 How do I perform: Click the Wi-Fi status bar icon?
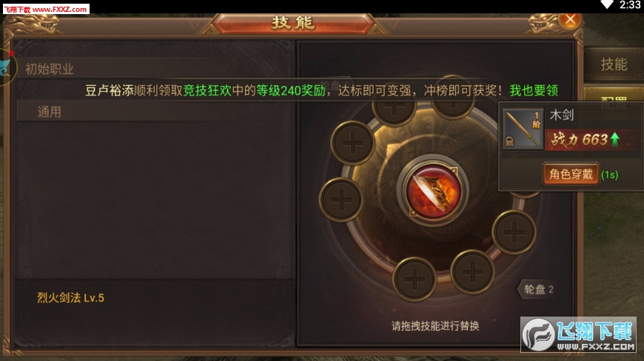[x=607, y=5]
